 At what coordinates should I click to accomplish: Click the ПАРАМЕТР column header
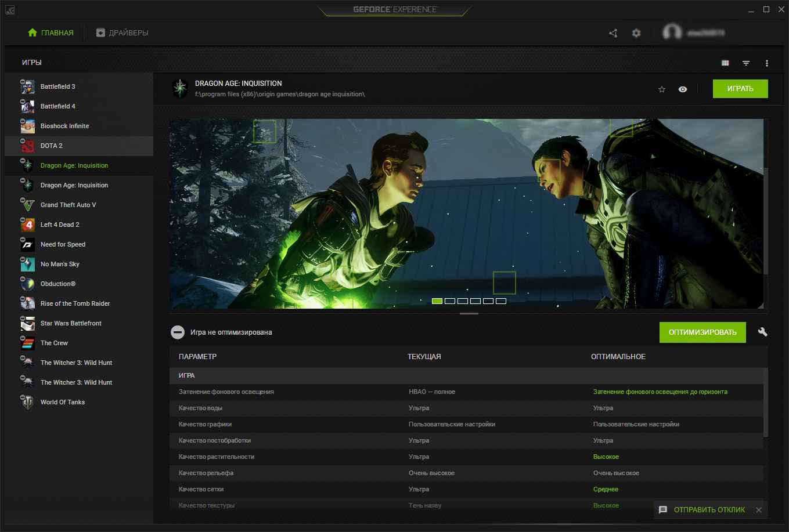197,357
